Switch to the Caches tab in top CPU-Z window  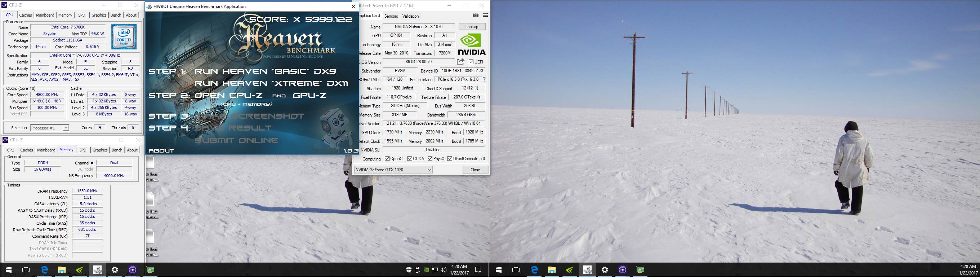point(26,15)
